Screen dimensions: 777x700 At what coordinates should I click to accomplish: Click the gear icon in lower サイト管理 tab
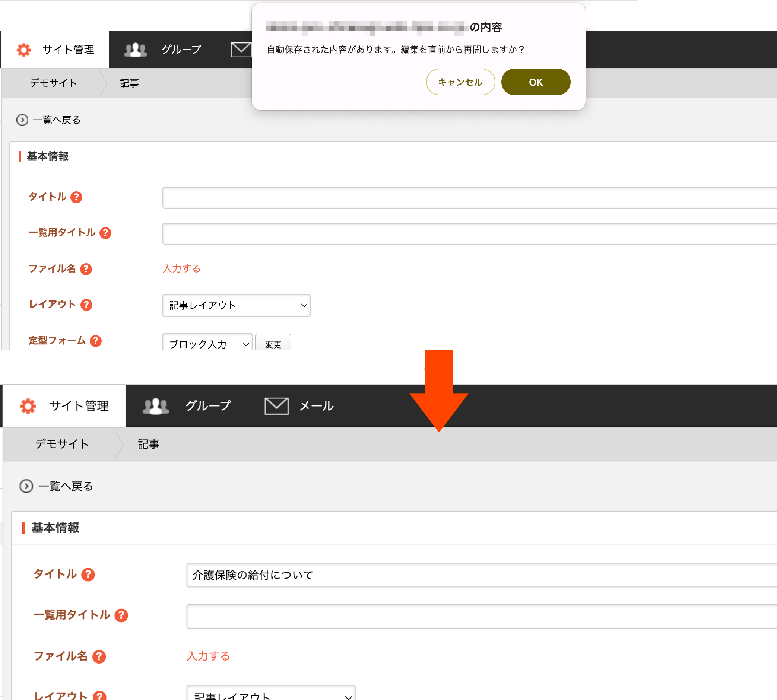click(x=28, y=406)
